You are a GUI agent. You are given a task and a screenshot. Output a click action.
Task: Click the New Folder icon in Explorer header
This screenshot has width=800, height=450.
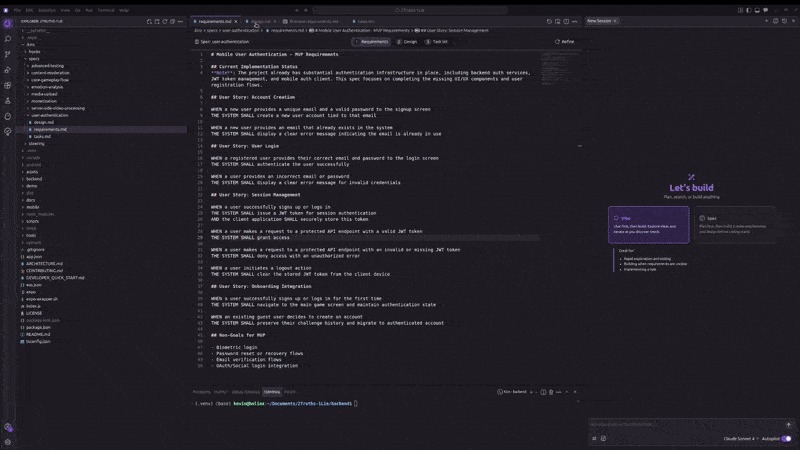point(157,21)
